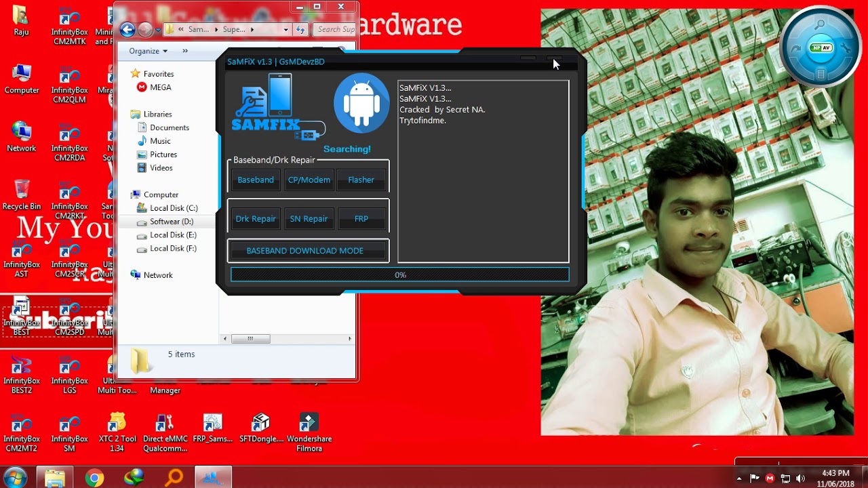Select the Recycle Bin desktop icon
868x488 pixels.
[x=22, y=195]
